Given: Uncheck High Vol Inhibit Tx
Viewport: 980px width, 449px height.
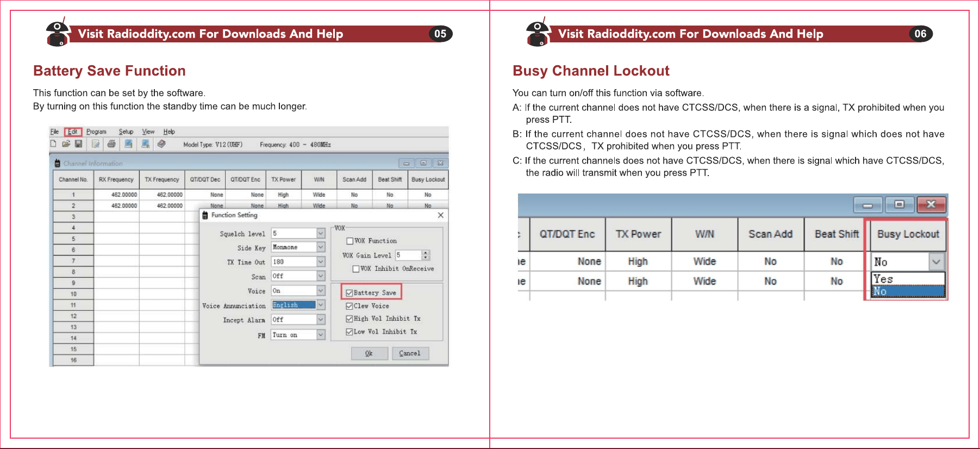Looking at the screenshot, I should [x=349, y=319].
